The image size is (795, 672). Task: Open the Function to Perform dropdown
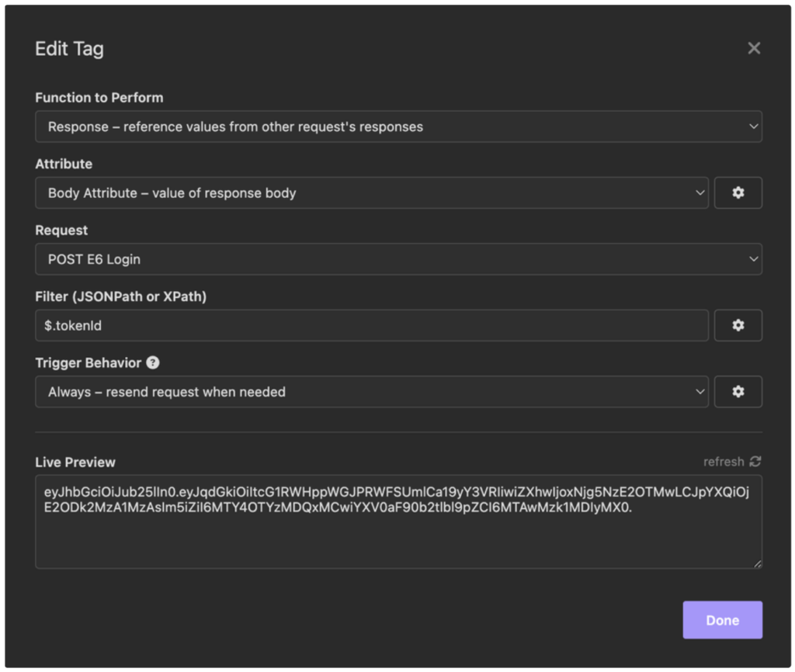(x=398, y=126)
